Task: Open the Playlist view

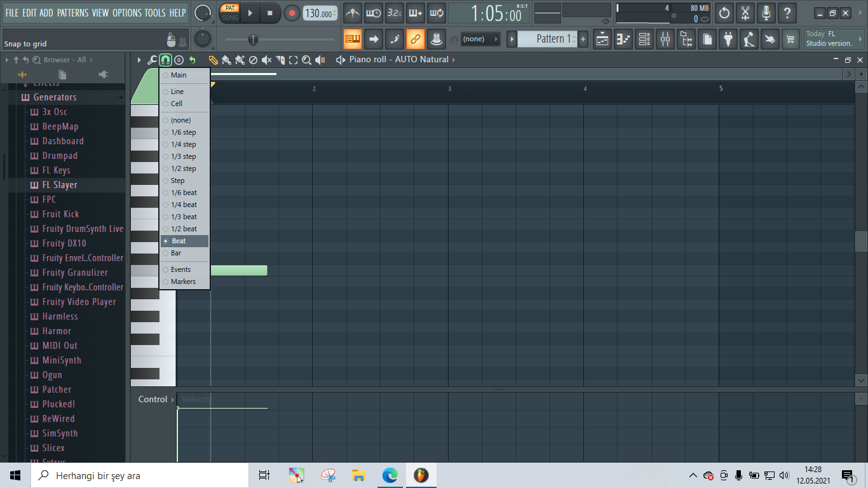Action: pyautogui.click(x=602, y=39)
